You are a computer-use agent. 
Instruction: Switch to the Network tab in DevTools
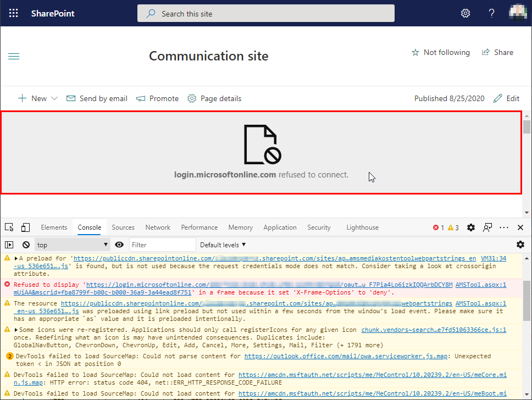click(158, 227)
